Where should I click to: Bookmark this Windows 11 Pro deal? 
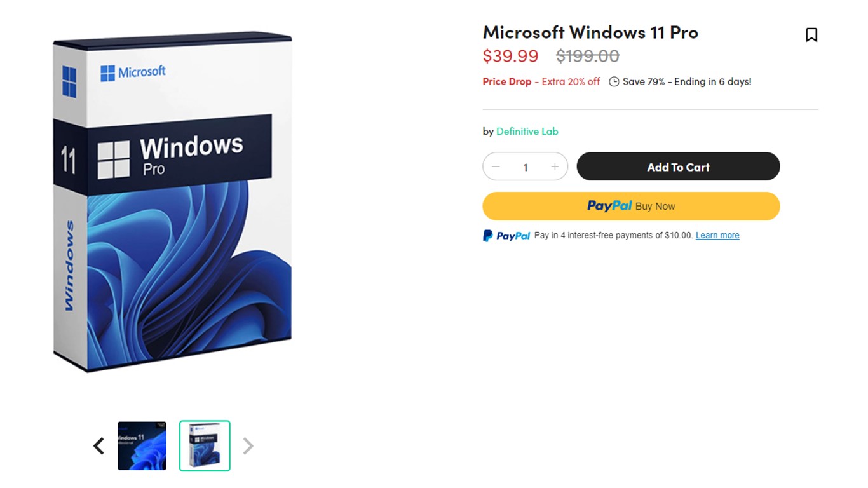(x=811, y=35)
